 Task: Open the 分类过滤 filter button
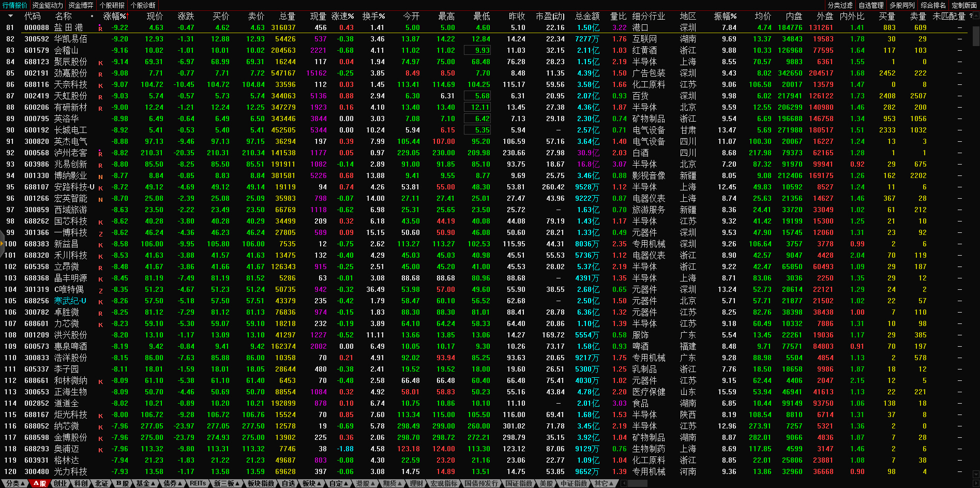pos(840,5)
